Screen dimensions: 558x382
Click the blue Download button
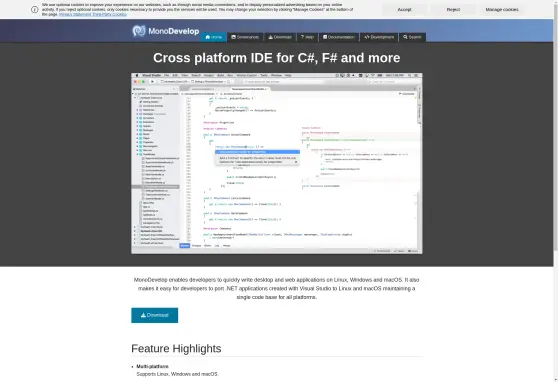154,315
